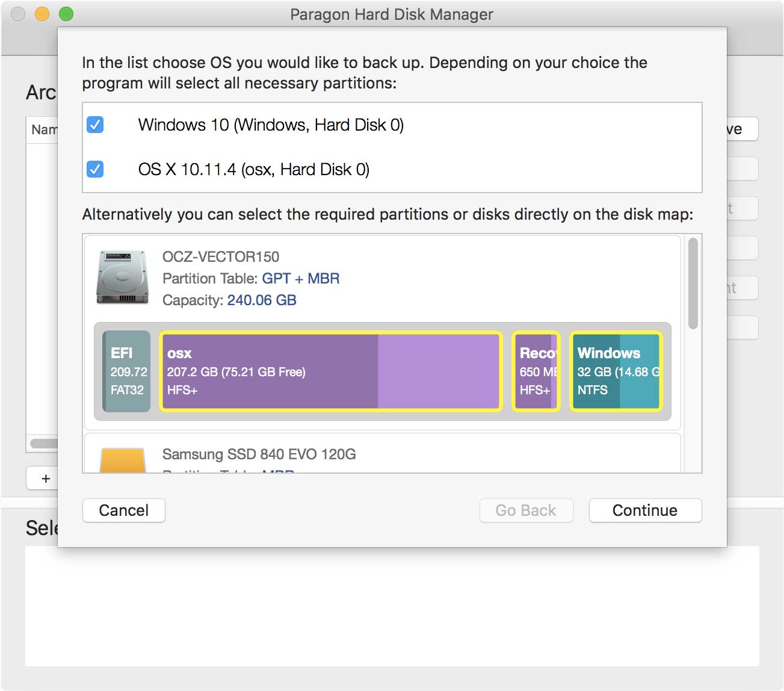784x691 pixels.
Task: Select the EFI FAT32 partition block
Action: [126, 371]
